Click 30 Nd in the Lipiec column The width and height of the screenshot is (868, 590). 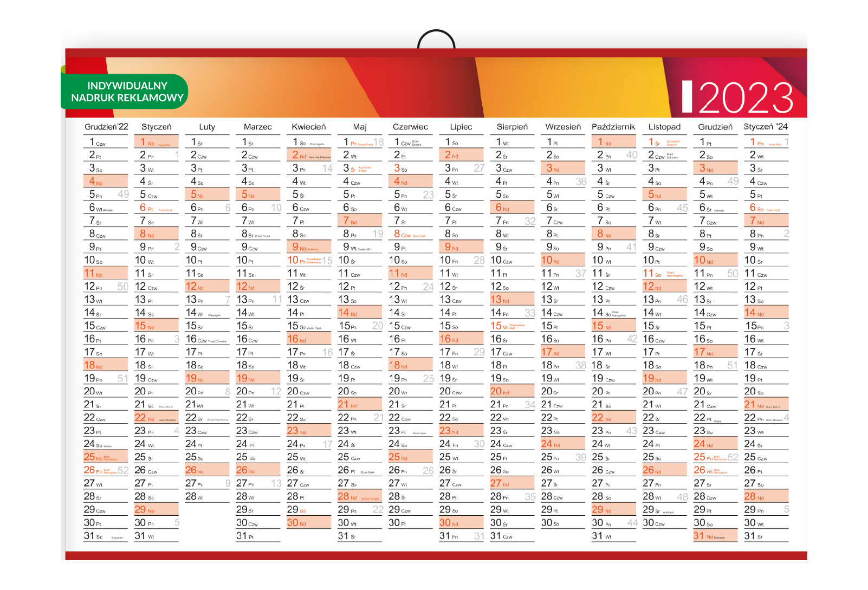[x=461, y=523]
